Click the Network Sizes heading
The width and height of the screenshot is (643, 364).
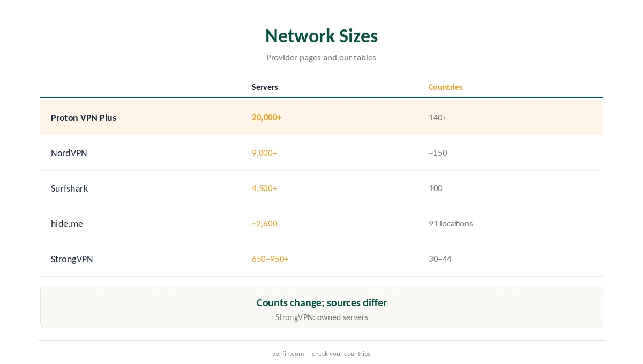322,36
